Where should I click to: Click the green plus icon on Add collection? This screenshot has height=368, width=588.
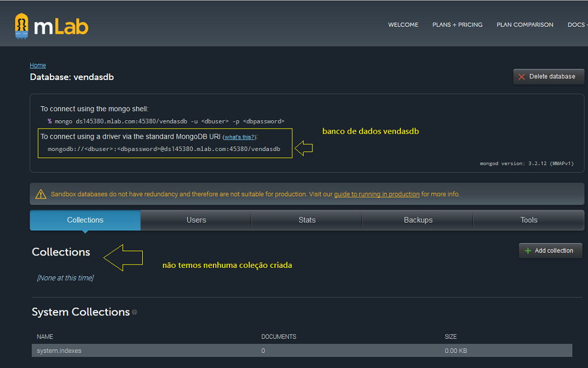(528, 251)
